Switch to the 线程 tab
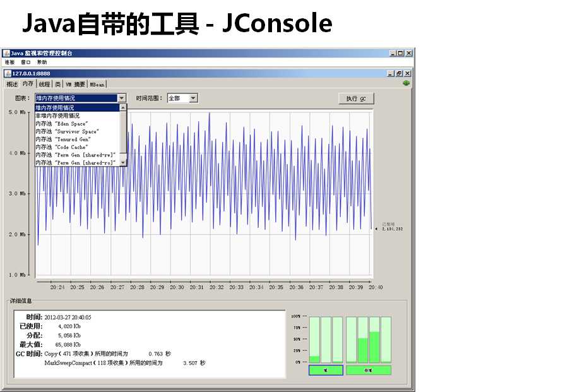The height and width of the screenshot is (392, 563). 44,84
